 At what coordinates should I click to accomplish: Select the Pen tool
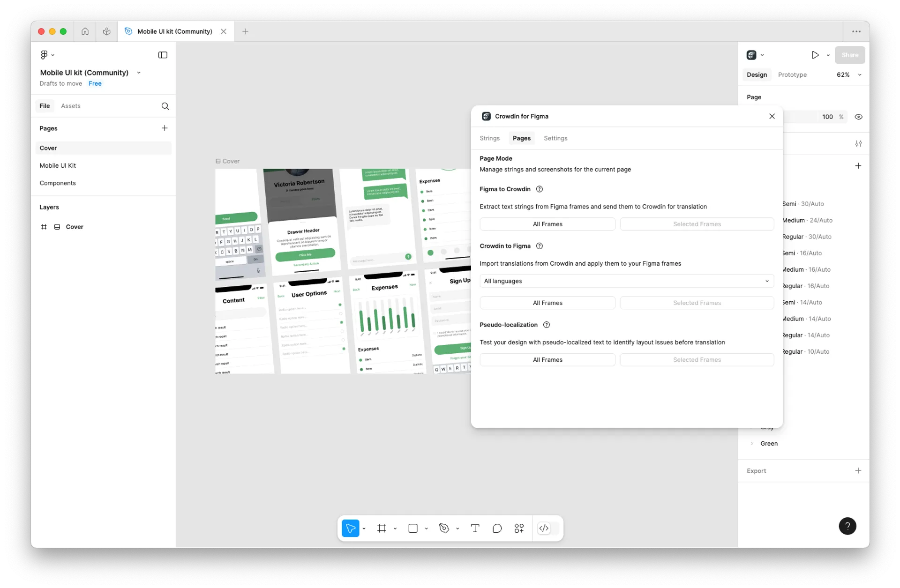(444, 528)
